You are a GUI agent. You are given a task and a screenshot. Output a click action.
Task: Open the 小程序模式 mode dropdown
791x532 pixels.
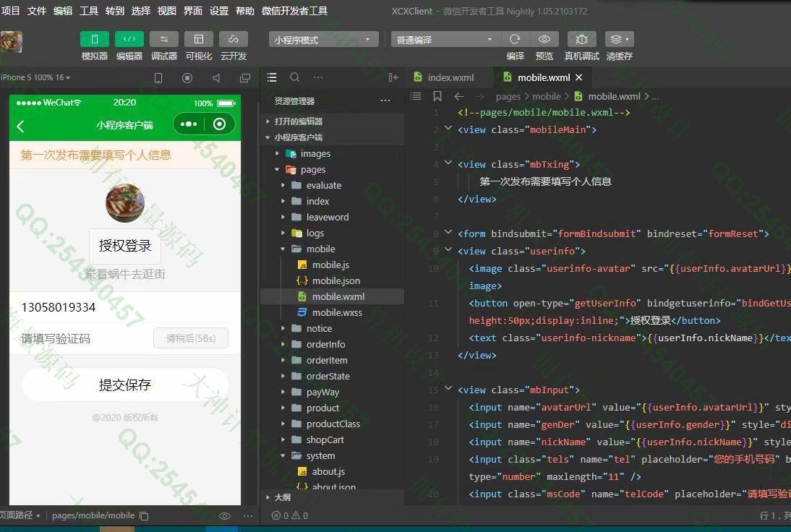(323, 39)
